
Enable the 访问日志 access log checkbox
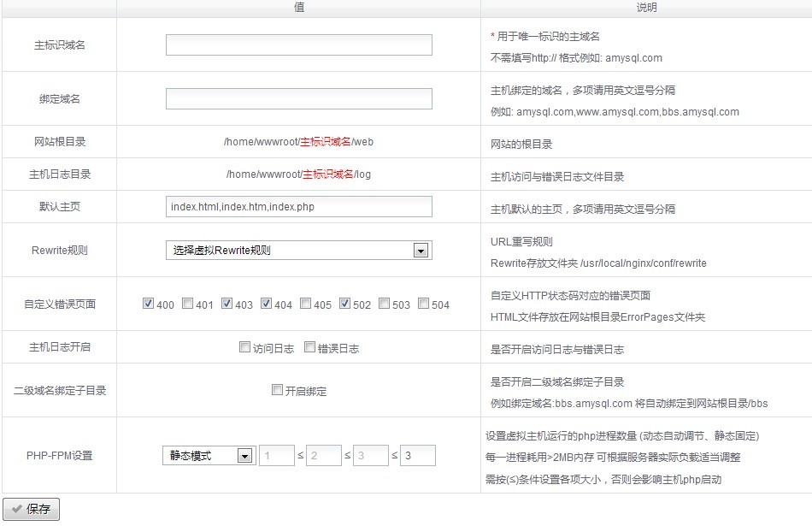(x=245, y=347)
